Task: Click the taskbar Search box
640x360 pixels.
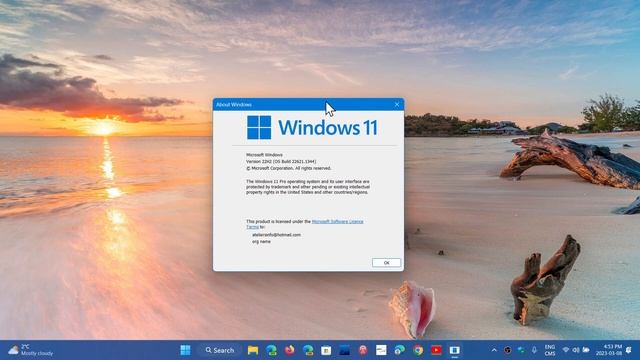Action: (220, 350)
